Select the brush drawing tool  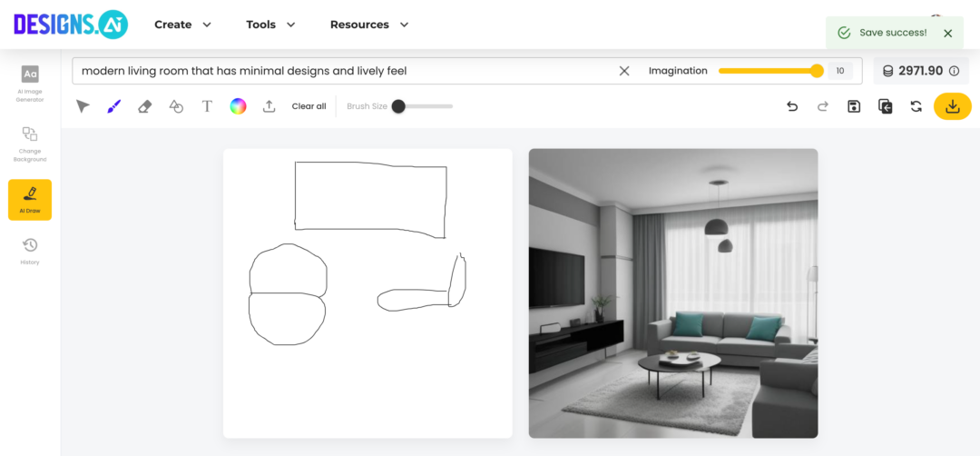click(113, 106)
